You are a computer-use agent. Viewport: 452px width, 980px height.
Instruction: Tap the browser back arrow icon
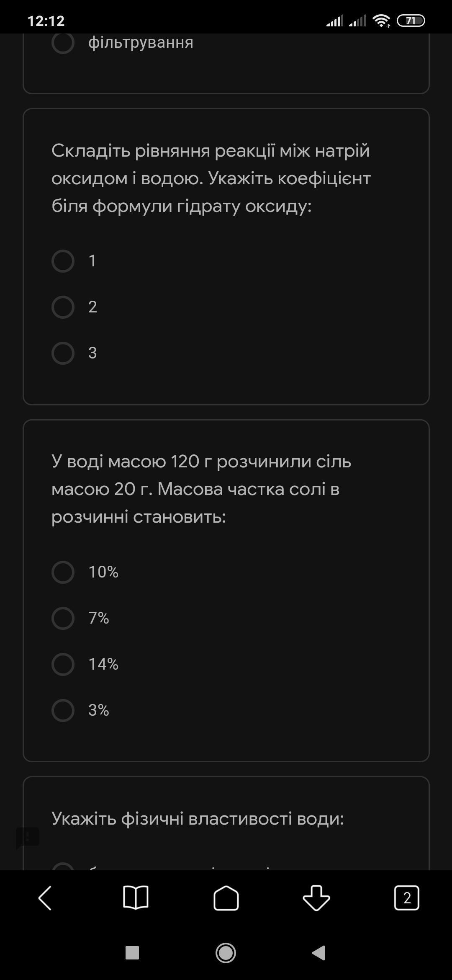coord(45,898)
